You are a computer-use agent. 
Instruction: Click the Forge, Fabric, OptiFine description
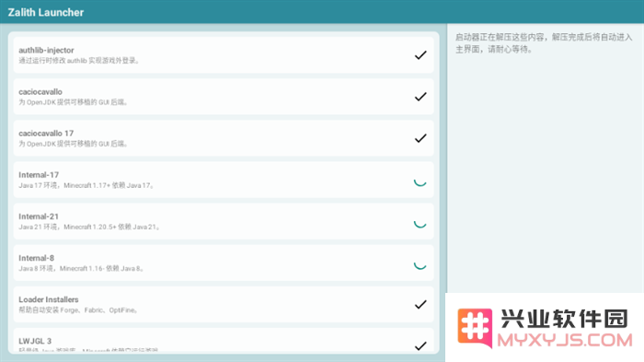coord(78,310)
